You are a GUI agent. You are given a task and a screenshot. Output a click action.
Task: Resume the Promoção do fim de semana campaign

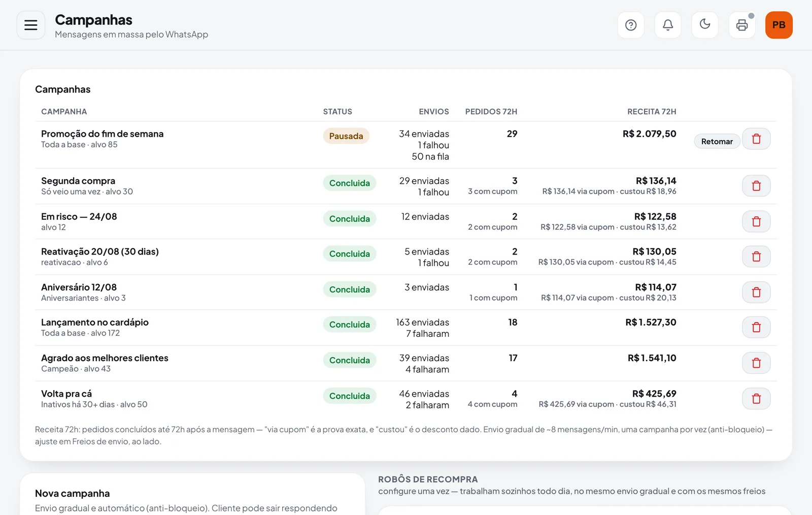[x=717, y=141]
